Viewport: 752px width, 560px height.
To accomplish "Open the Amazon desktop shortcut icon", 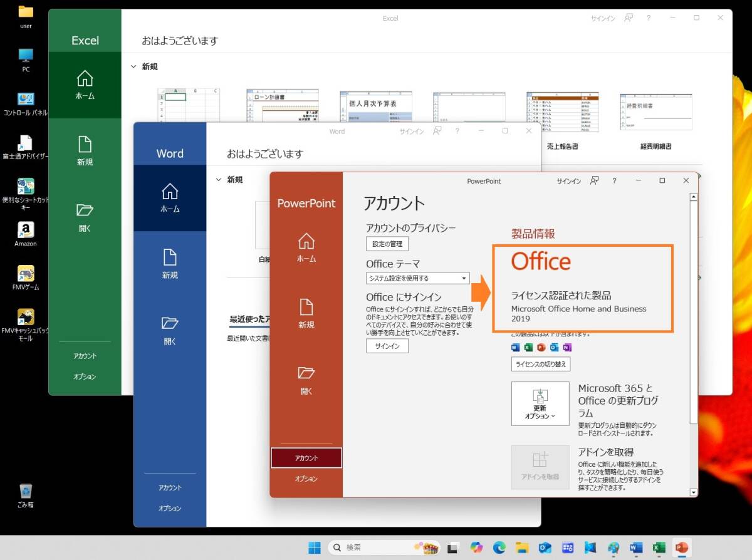I will [x=26, y=230].
